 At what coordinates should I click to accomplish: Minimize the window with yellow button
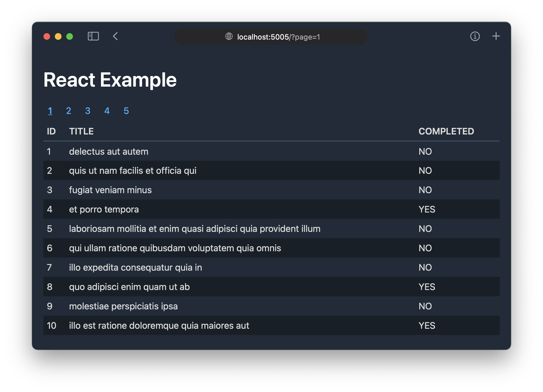point(58,36)
